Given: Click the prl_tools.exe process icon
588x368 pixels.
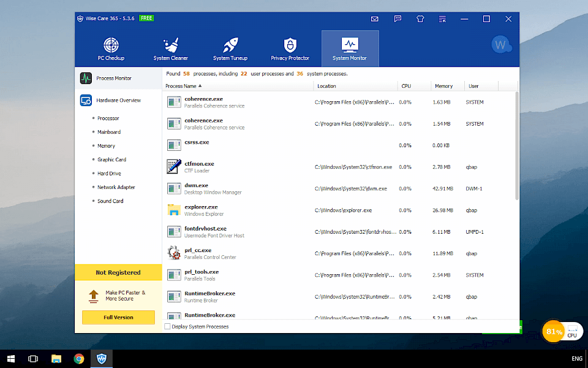Looking at the screenshot, I should tap(174, 275).
